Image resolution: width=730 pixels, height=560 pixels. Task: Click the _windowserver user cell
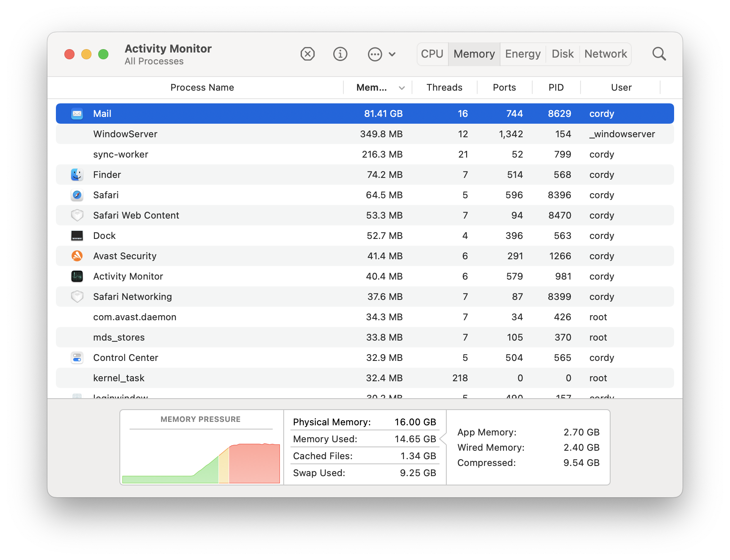coord(622,134)
